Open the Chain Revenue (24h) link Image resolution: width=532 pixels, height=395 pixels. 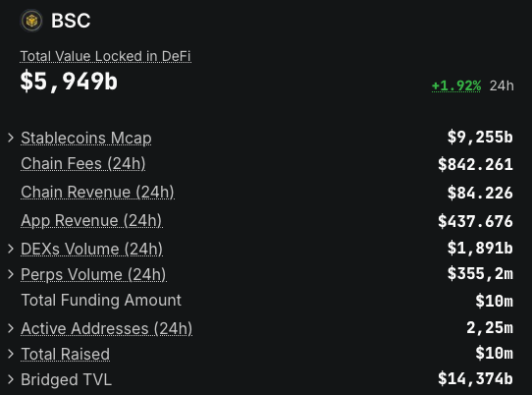97,192
